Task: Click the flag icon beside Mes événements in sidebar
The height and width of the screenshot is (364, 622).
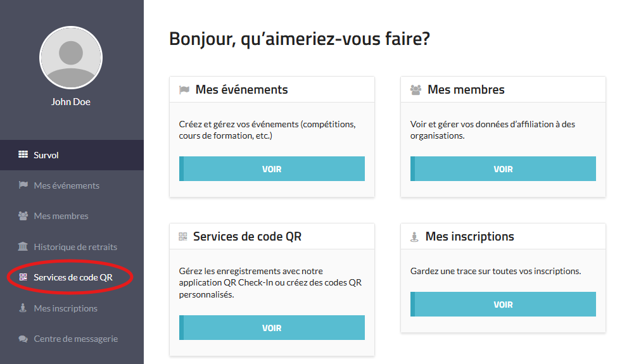Action: click(23, 185)
